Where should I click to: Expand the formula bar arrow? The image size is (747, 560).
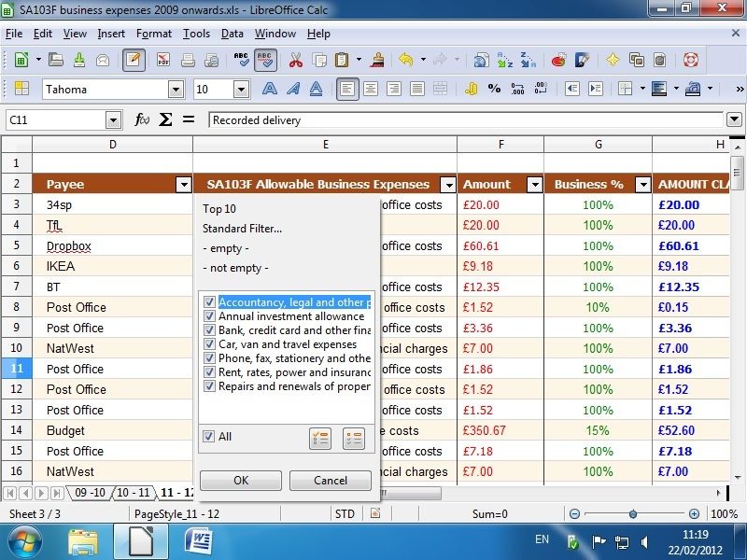pyautogui.click(x=734, y=119)
